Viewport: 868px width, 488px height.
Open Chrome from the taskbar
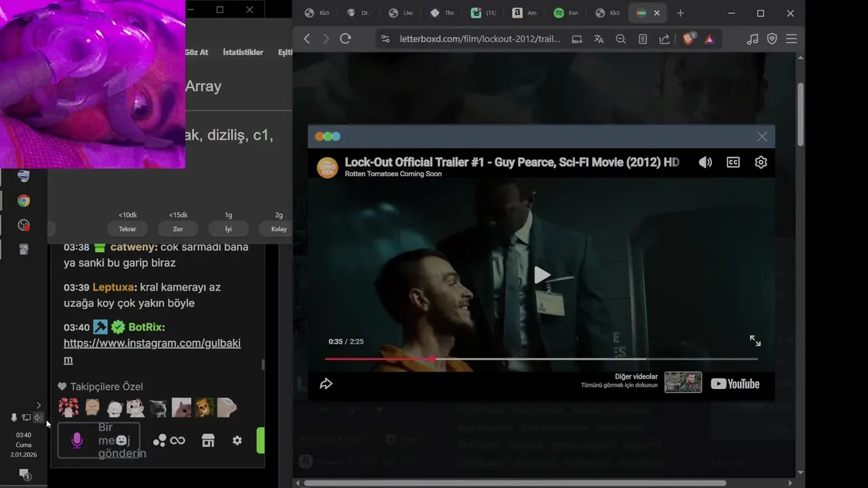pyautogui.click(x=24, y=201)
